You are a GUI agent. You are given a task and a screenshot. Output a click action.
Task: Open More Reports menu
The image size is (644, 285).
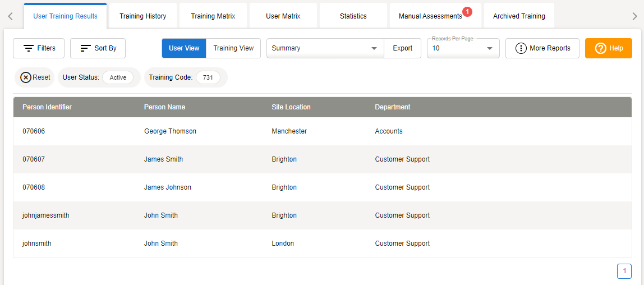click(542, 48)
